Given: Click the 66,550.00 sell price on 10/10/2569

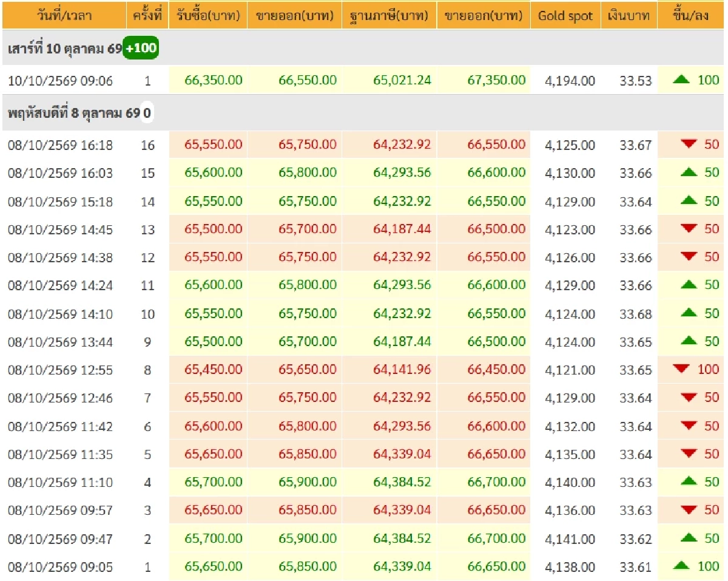Looking at the screenshot, I should (308, 80).
